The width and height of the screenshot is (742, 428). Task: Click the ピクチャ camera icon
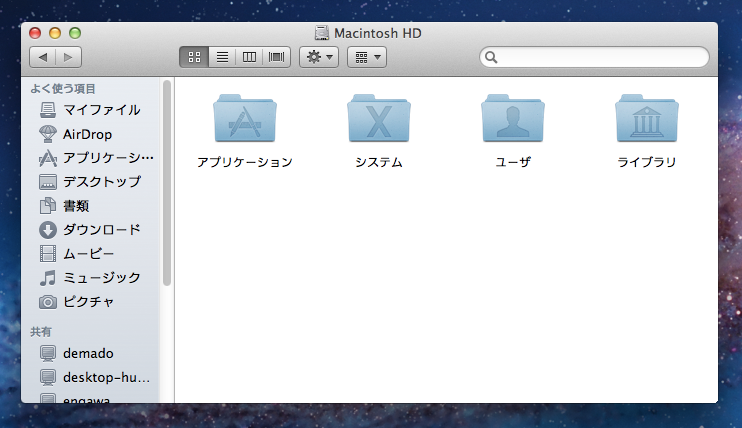(x=48, y=302)
